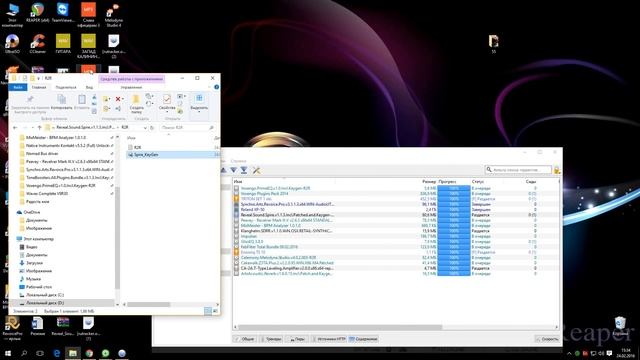The image size is (640, 360).
Task: Open the Файл tab in Explorer
Action: point(18,87)
